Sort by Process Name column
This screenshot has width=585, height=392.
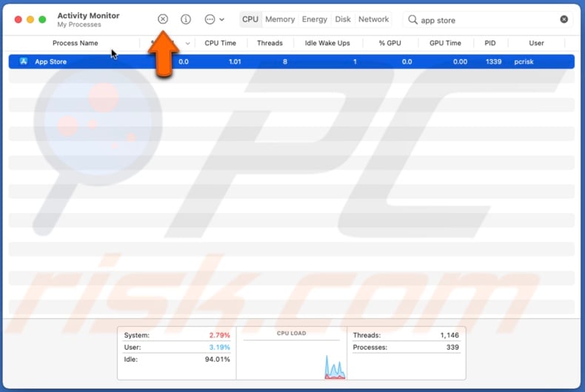pos(76,43)
